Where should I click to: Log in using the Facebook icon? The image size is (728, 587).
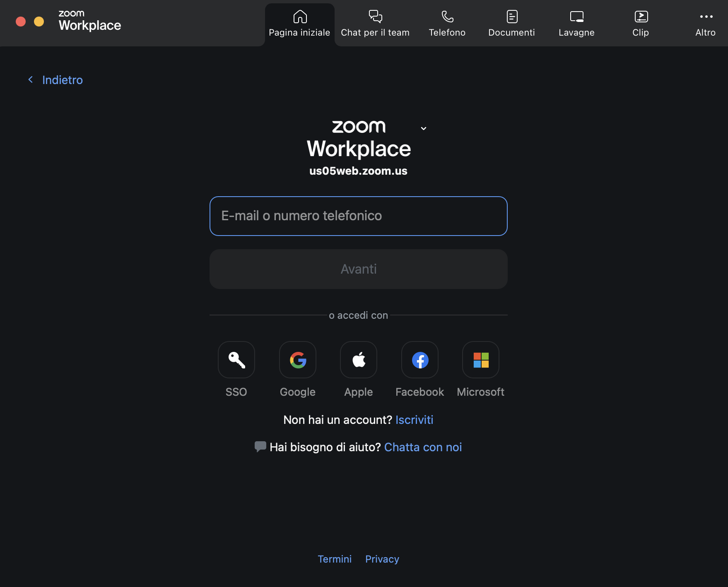pyautogui.click(x=419, y=360)
